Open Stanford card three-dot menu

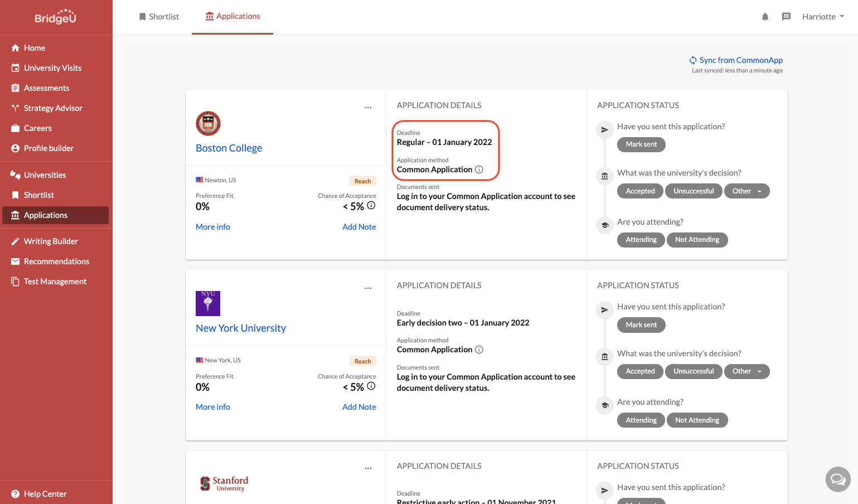click(x=368, y=468)
